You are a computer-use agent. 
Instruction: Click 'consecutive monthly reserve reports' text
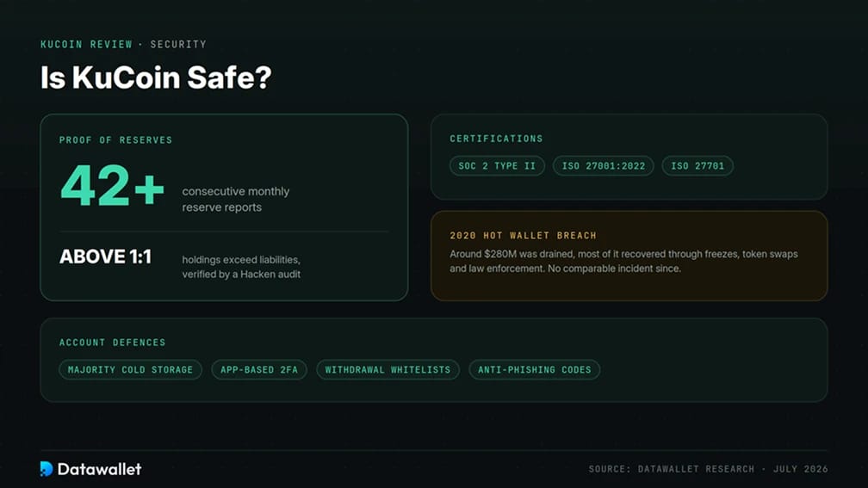(x=236, y=199)
